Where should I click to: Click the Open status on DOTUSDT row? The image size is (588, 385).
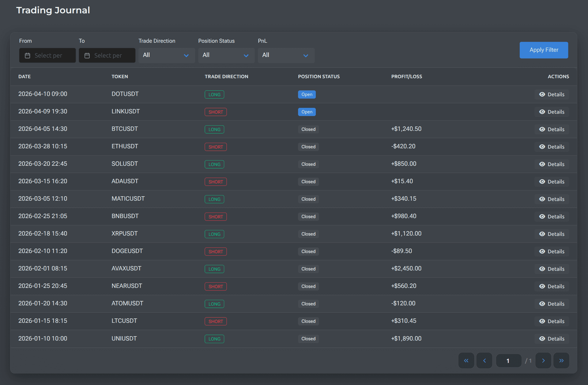coord(307,94)
